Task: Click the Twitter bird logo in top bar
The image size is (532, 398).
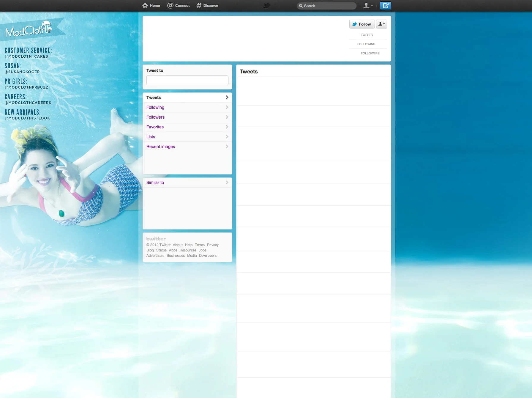Action: (x=267, y=6)
